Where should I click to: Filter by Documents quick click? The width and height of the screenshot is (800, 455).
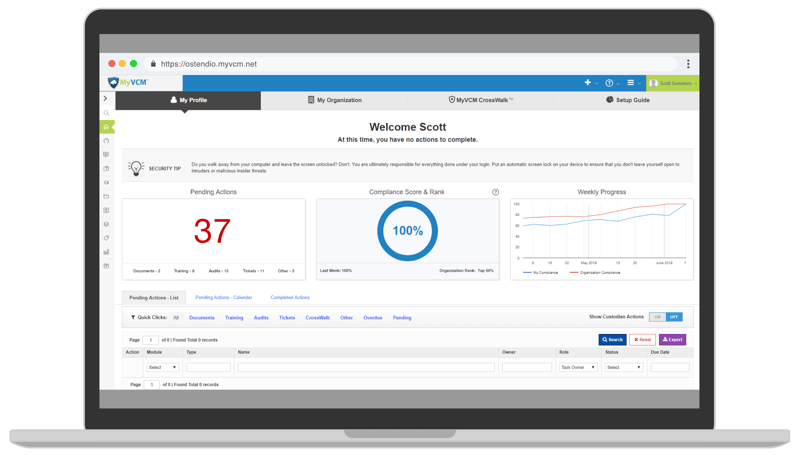202,318
